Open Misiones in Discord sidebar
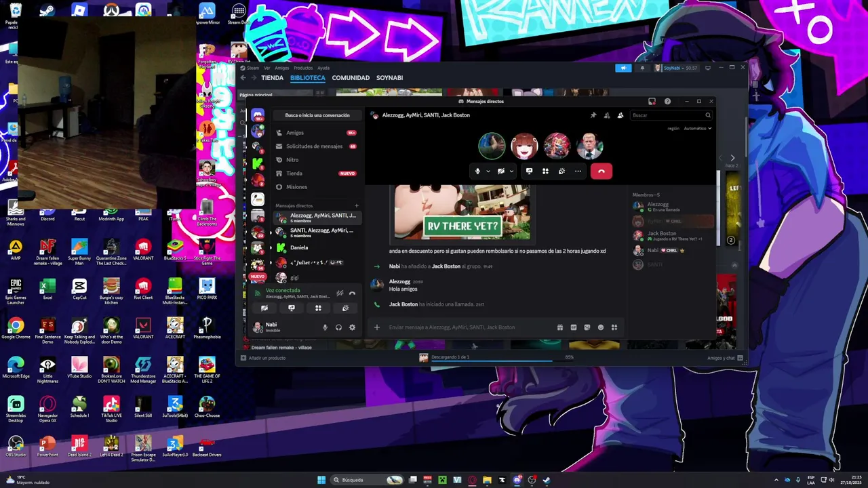Screen dimensions: 868x488 (x=317, y=187)
